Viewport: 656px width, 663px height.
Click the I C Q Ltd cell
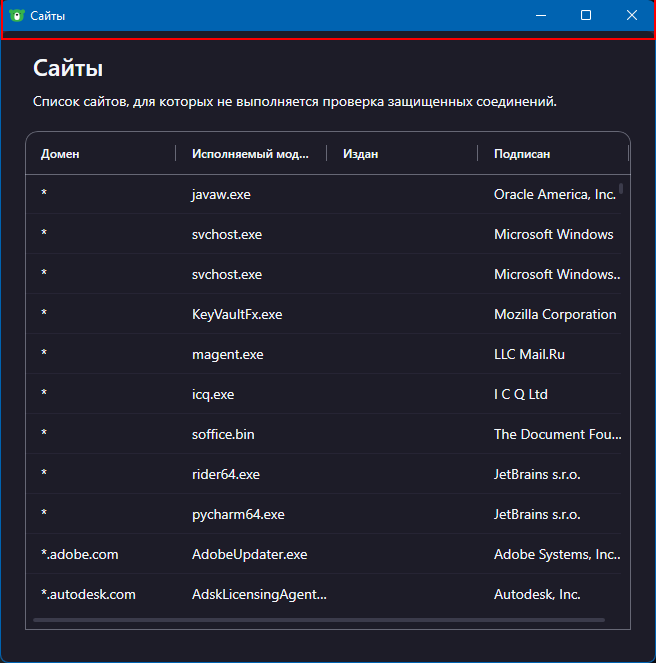pyautogui.click(x=521, y=395)
